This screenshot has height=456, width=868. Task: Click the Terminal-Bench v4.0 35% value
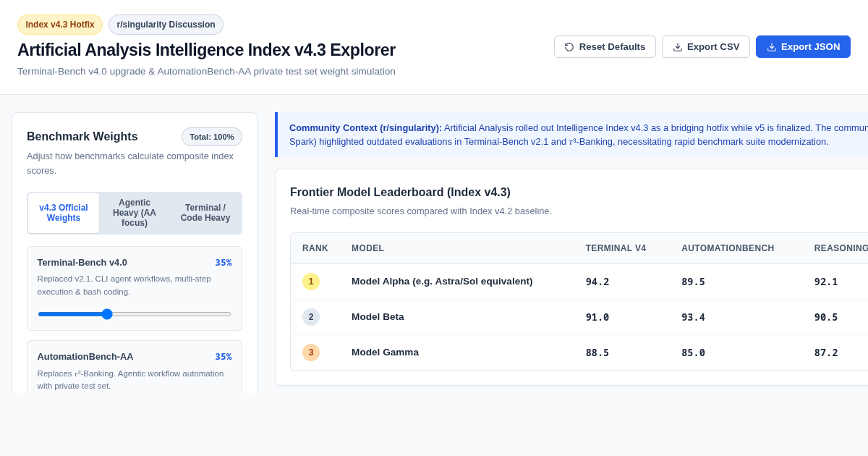click(224, 263)
